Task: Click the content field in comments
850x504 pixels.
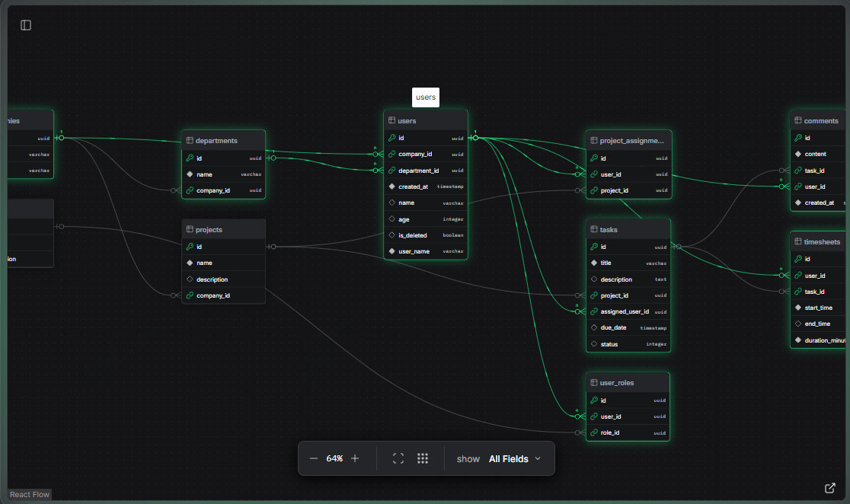Action: 816,154
